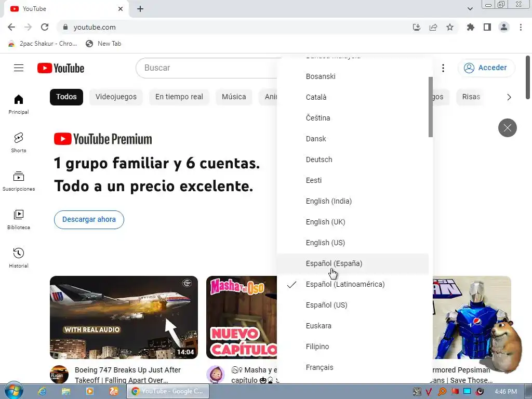Choose Français language
Screen dimensions: 532x399
point(353,367)
